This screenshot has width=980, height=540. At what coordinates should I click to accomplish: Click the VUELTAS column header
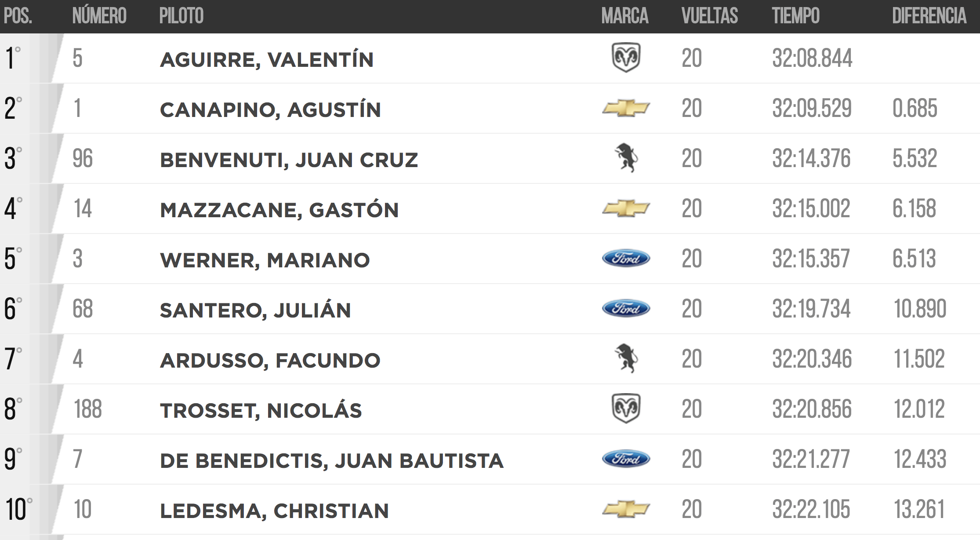click(x=710, y=16)
